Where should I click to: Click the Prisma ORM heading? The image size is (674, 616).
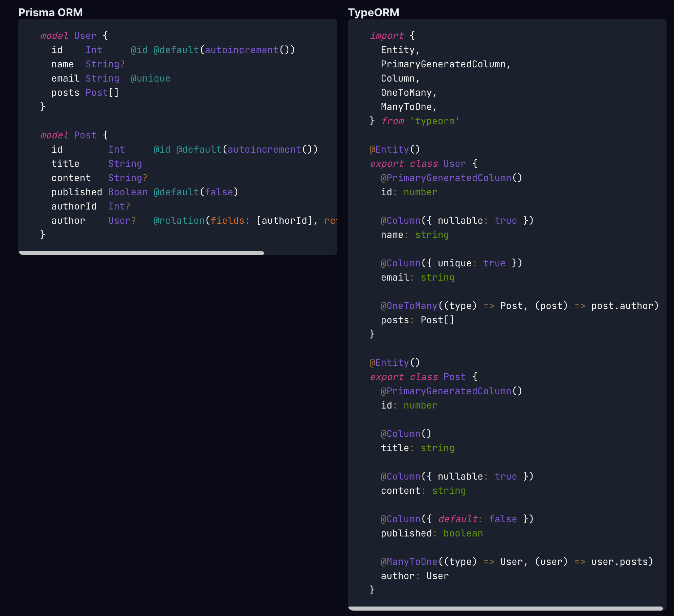click(x=50, y=13)
